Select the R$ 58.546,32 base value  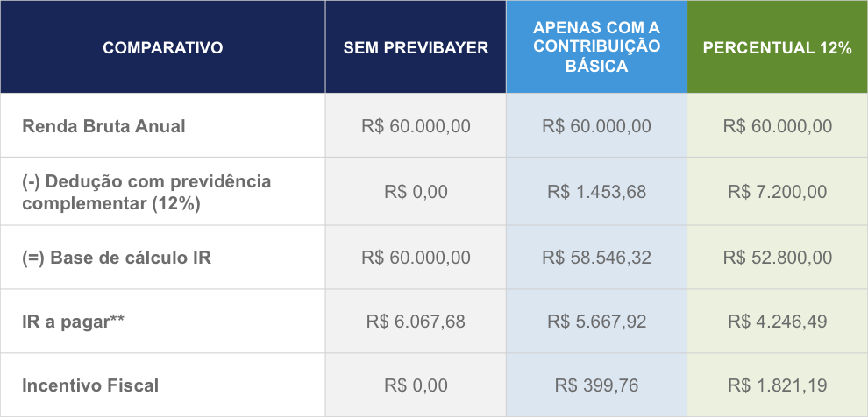click(x=597, y=258)
